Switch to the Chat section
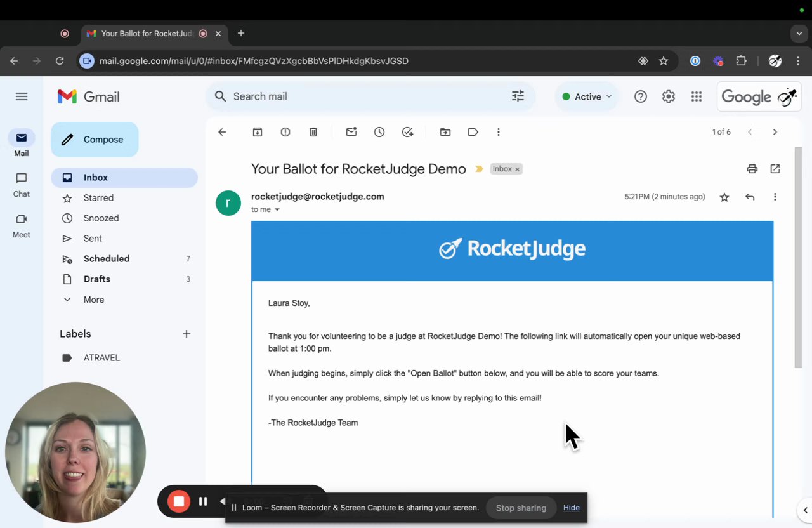Screen dimensions: 812x528 pos(22,184)
